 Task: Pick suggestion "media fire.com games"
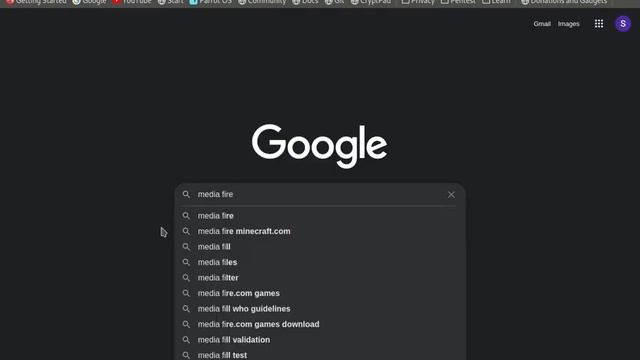point(320,293)
